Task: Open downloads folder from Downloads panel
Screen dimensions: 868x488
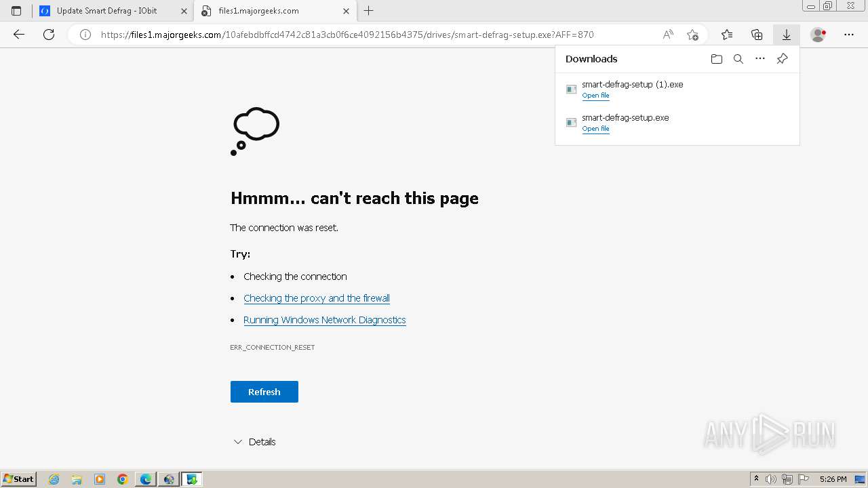Action: click(x=717, y=59)
